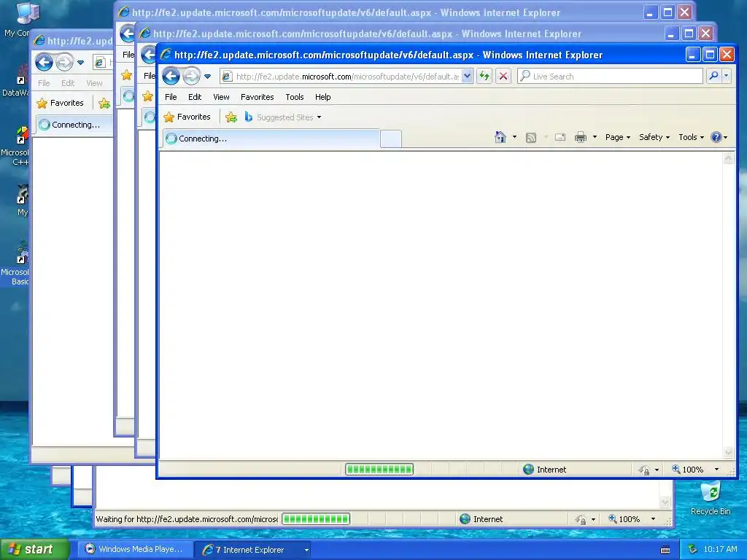747x560 pixels.
Task: Expand the Home button dropdown arrow
Action: click(x=514, y=137)
